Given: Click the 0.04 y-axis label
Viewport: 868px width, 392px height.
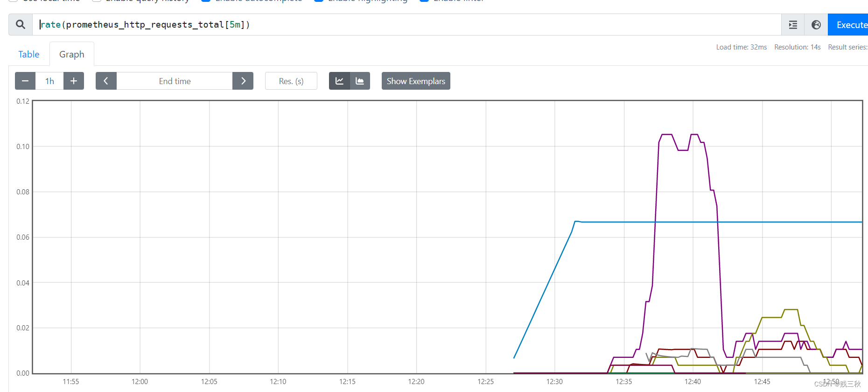Looking at the screenshot, I should tap(23, 283).
